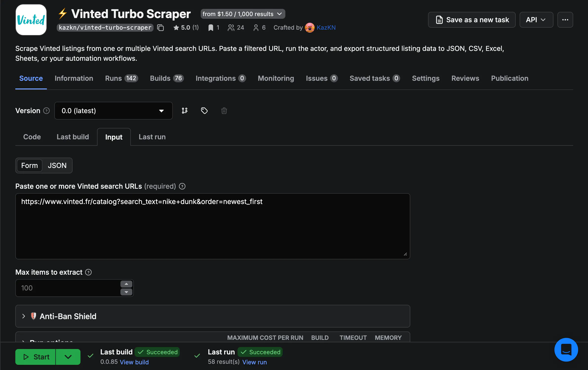The image size is (588, 370).
Task: Click the Last run Succeeded badge
Action: (260, 352)
